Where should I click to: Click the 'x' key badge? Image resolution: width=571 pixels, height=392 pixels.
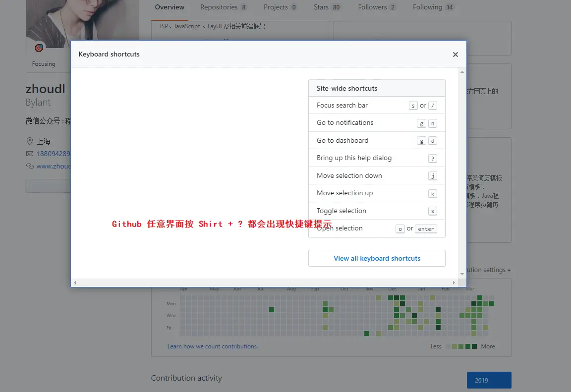click(x=433, y=211)
